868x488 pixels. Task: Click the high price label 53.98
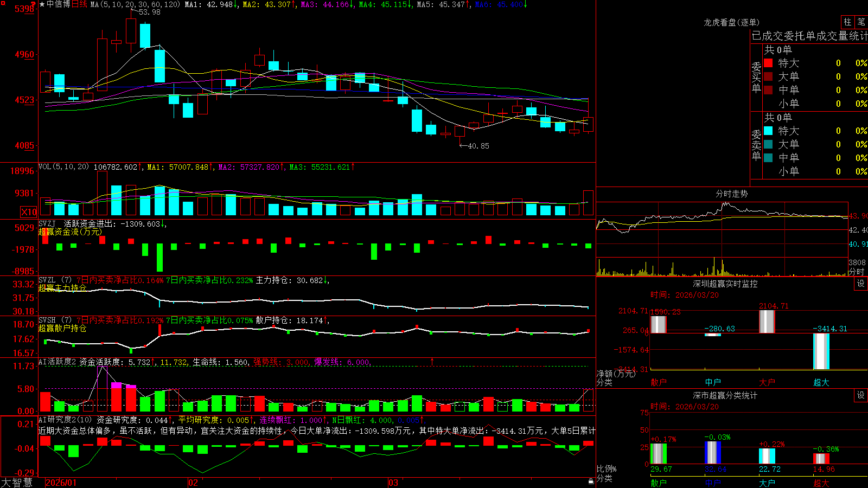point(149,12)
